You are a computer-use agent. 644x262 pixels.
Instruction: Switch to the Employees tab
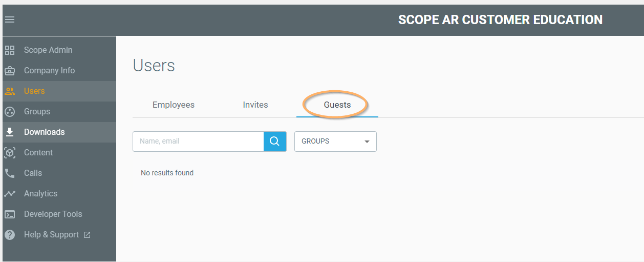[174, 105]
